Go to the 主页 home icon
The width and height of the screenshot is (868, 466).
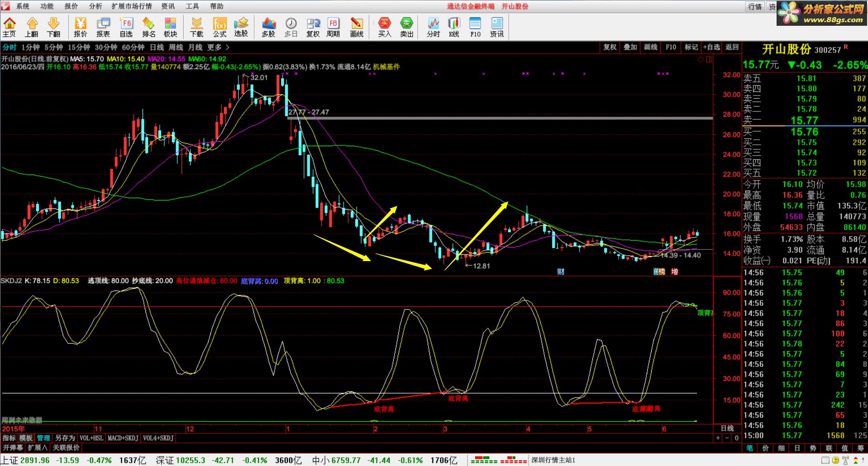tap(10, 27)
